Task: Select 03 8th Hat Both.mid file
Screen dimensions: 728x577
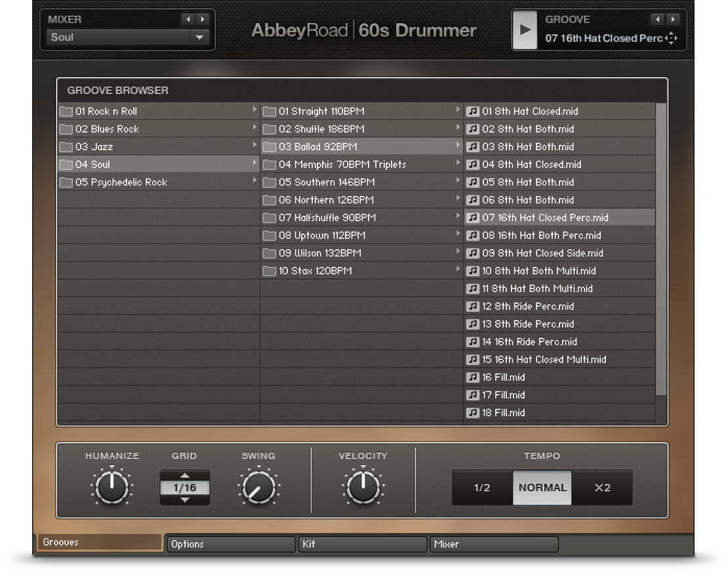Action: 560,147
